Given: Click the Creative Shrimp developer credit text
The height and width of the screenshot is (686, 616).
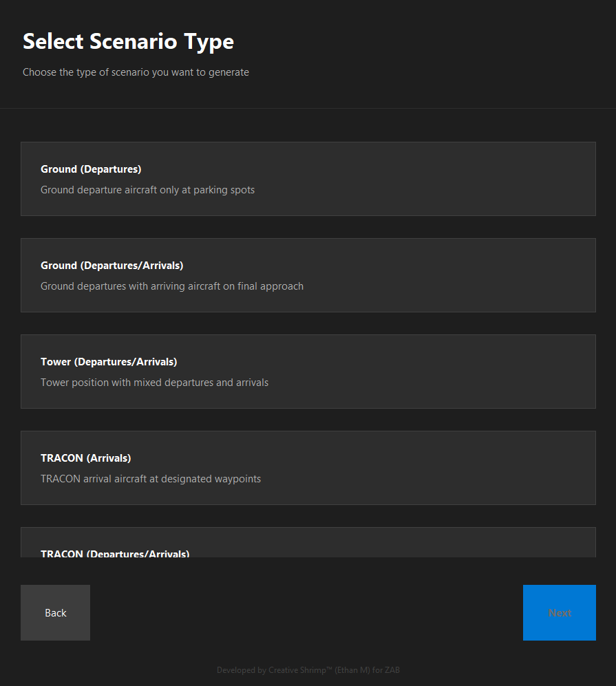Looking at the screenshot, I should click(308, 669).
